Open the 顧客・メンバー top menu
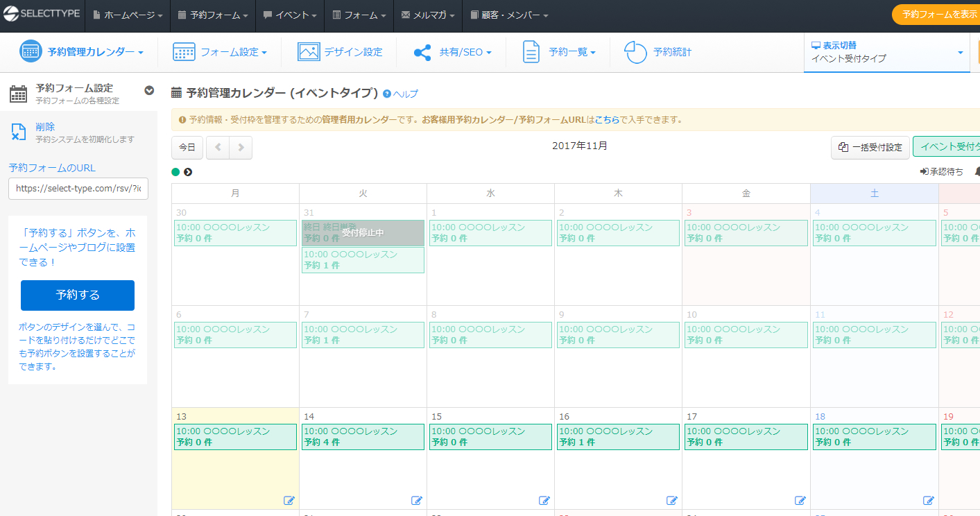Image resolution: width=980 pixels, height=516 pixels. pyautogui.click(x=509, y=15)
